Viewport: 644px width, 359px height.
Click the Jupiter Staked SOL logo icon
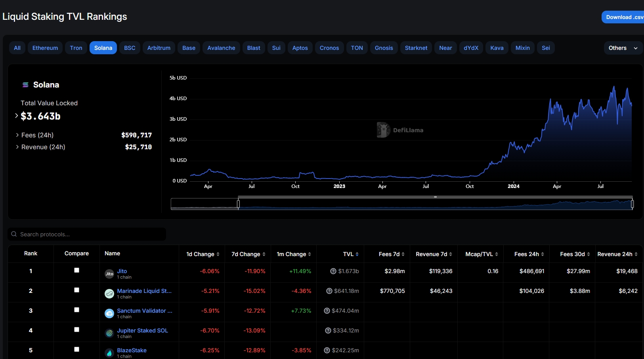coord(109,333)
